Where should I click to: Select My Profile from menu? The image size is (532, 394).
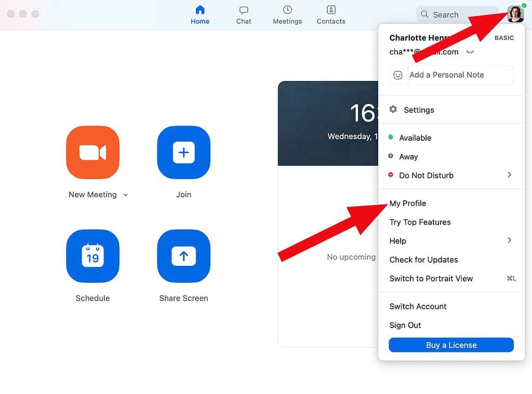pos(408,203)
